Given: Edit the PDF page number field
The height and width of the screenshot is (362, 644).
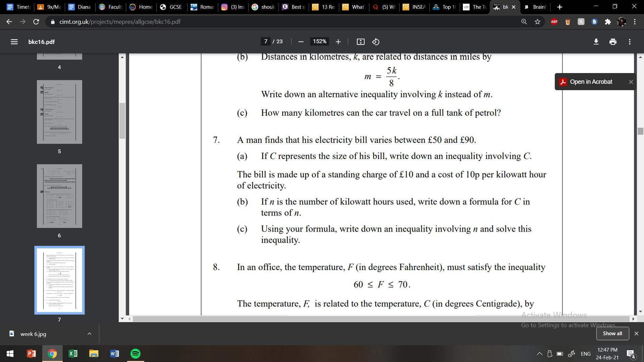Looking at the screenshot, I should (x=266, y=42).
